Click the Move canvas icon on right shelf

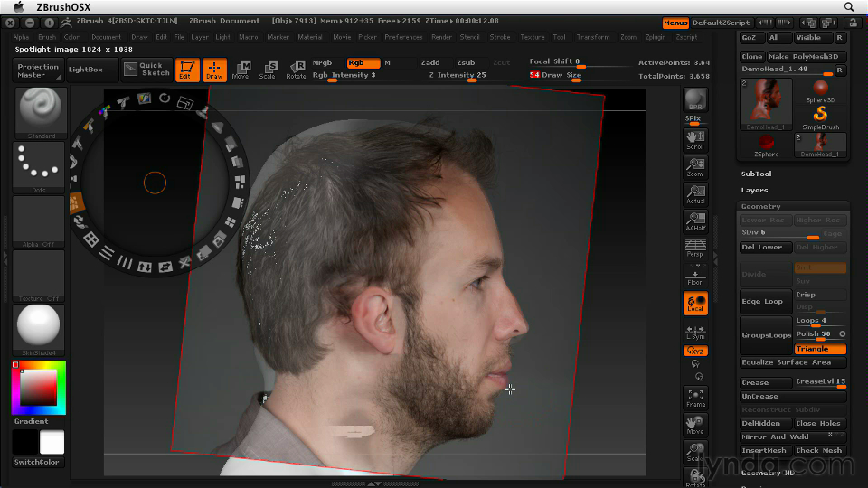(695, 425)
